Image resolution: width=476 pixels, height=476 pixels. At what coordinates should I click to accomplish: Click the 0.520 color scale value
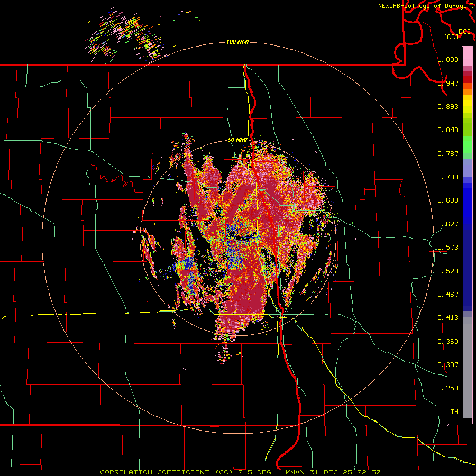448,271
